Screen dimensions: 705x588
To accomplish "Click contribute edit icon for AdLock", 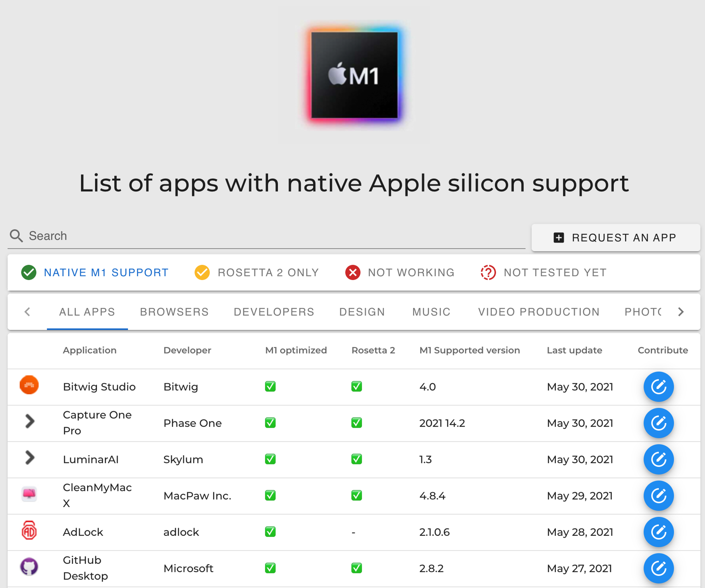I will pos(658,532).
